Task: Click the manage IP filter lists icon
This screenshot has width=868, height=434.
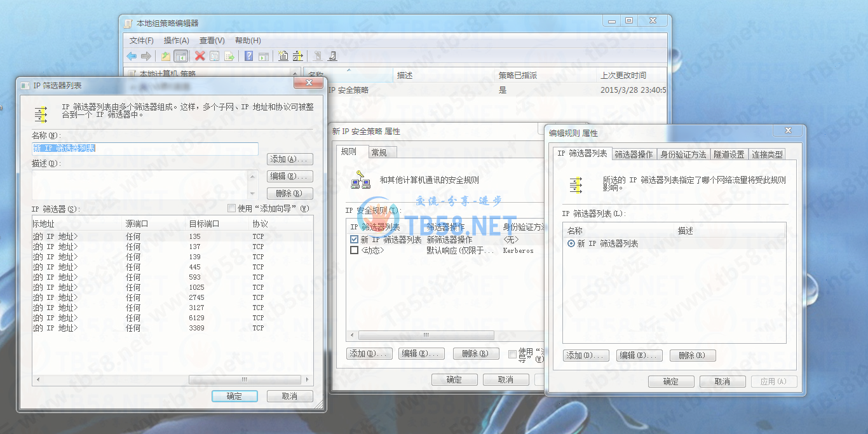Action: pos(297,56)
